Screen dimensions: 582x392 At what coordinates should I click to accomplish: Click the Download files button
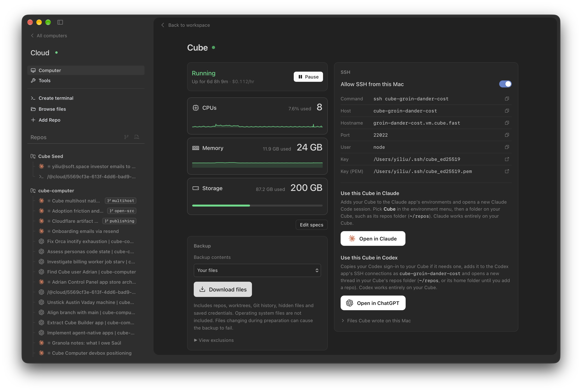coord(223,289)
